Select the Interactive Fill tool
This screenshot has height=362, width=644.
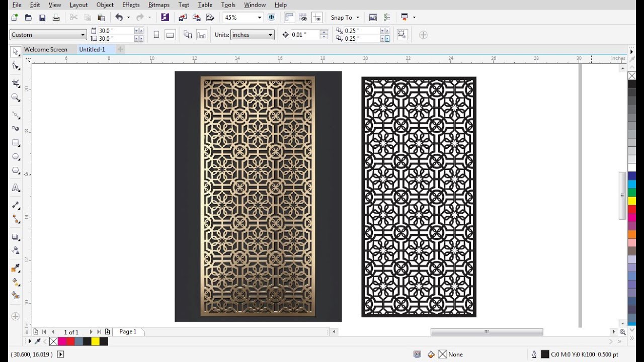pos(16,282)
